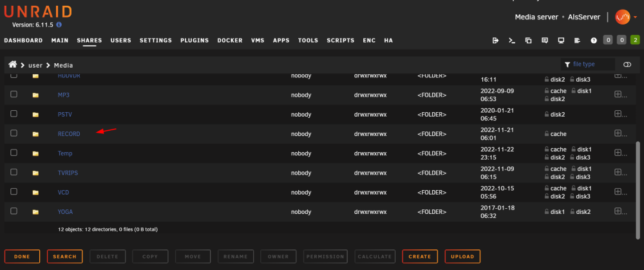Open the TOOLS tab

click(308, 40)
